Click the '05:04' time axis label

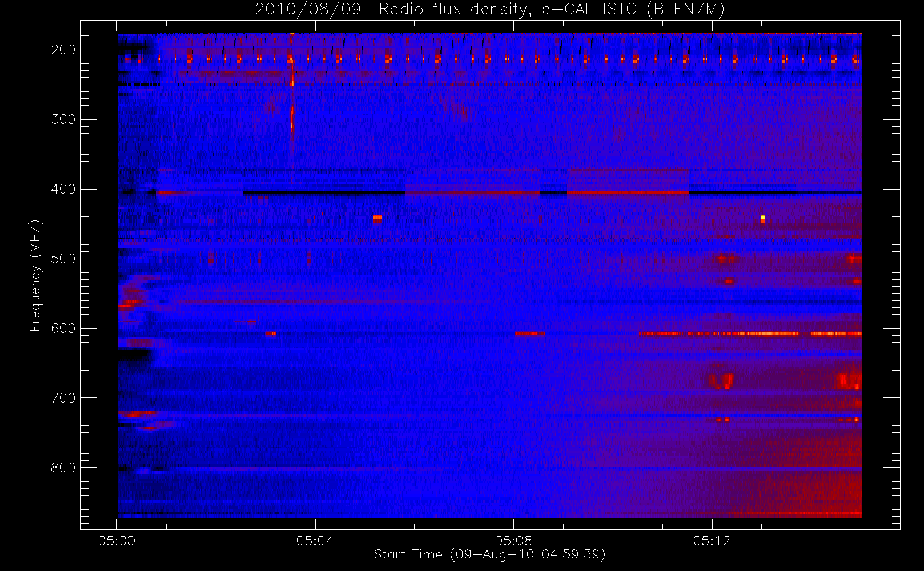[x=315, y=541]
